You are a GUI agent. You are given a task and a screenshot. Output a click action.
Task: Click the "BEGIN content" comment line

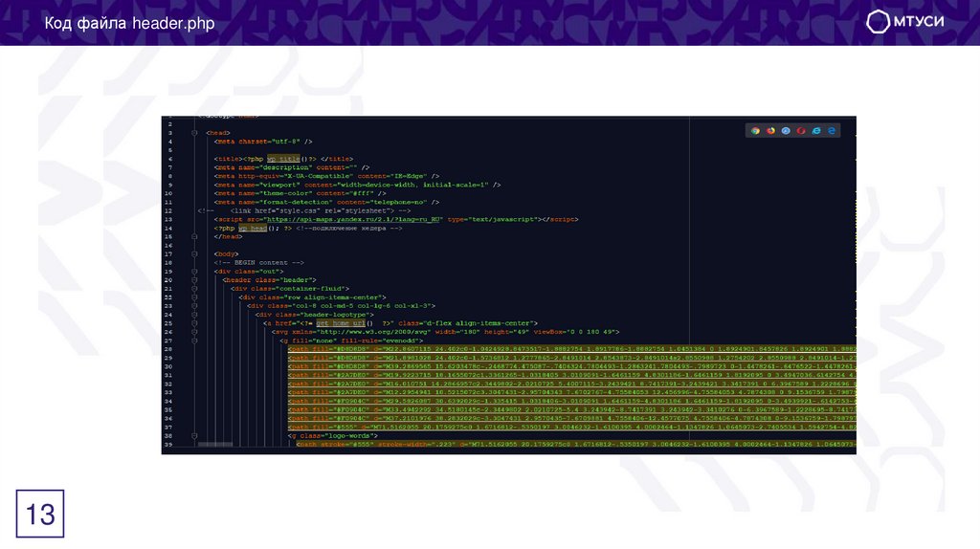258,263
